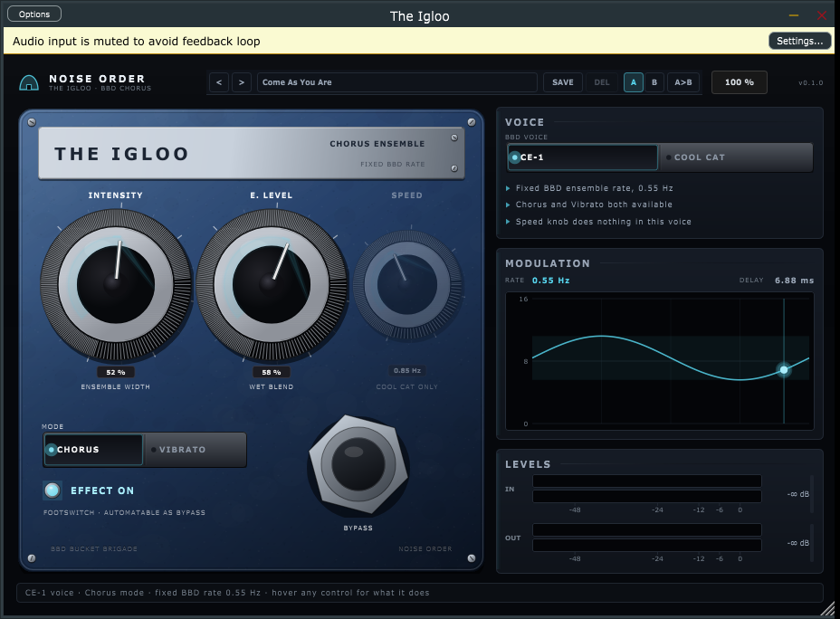Click the LFO position dot on modulation graph
This screenshot has width=840, height=619.
point(784,369)
